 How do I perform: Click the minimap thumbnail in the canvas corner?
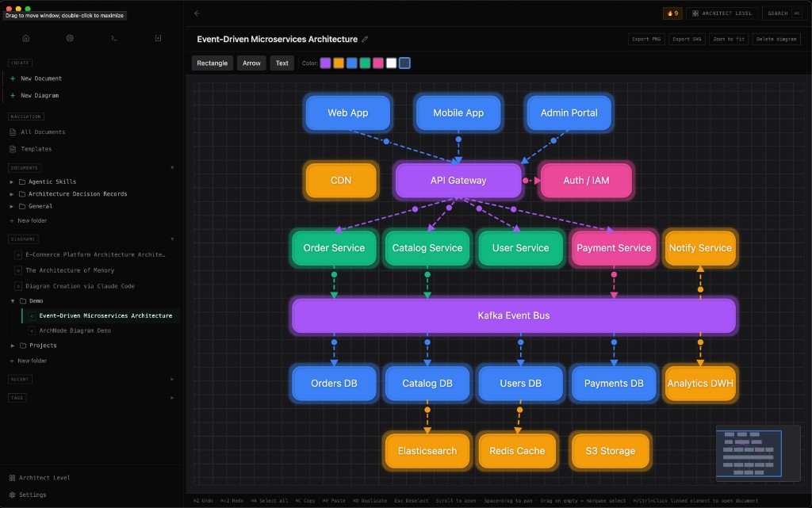pos(758,453)
